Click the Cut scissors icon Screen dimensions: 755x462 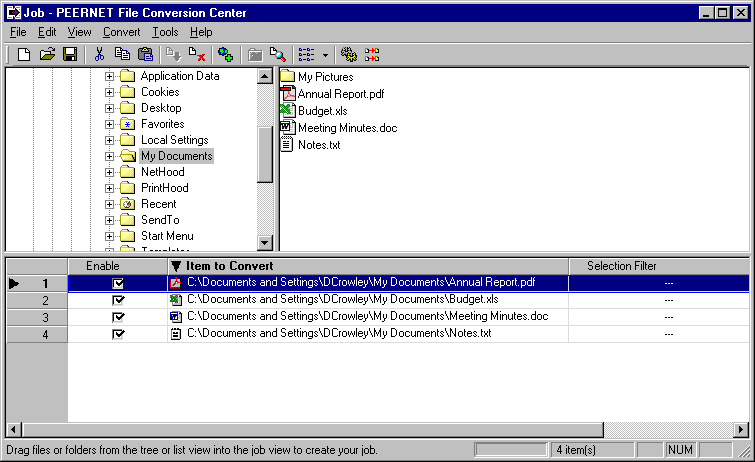coord(99,54)
